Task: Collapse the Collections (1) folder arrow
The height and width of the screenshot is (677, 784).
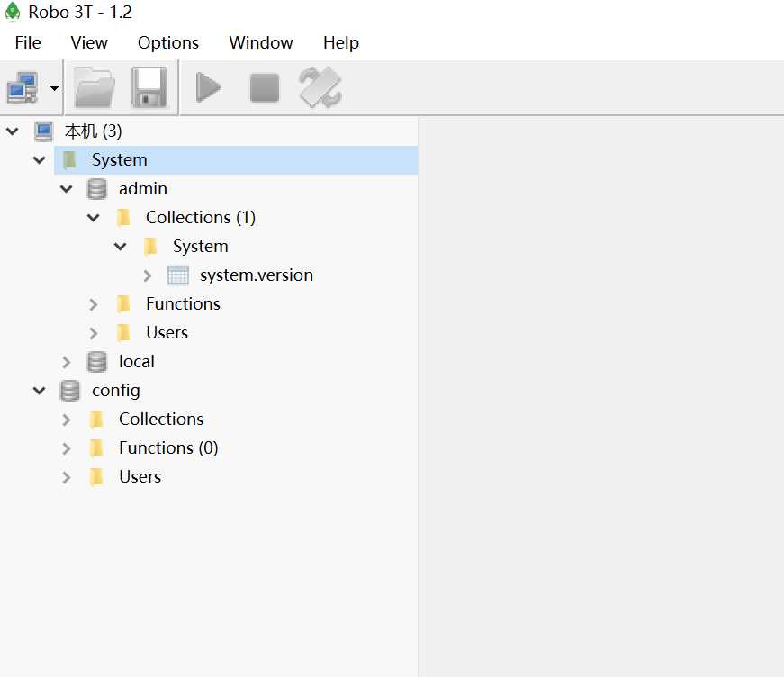Action: pos(93,218)
